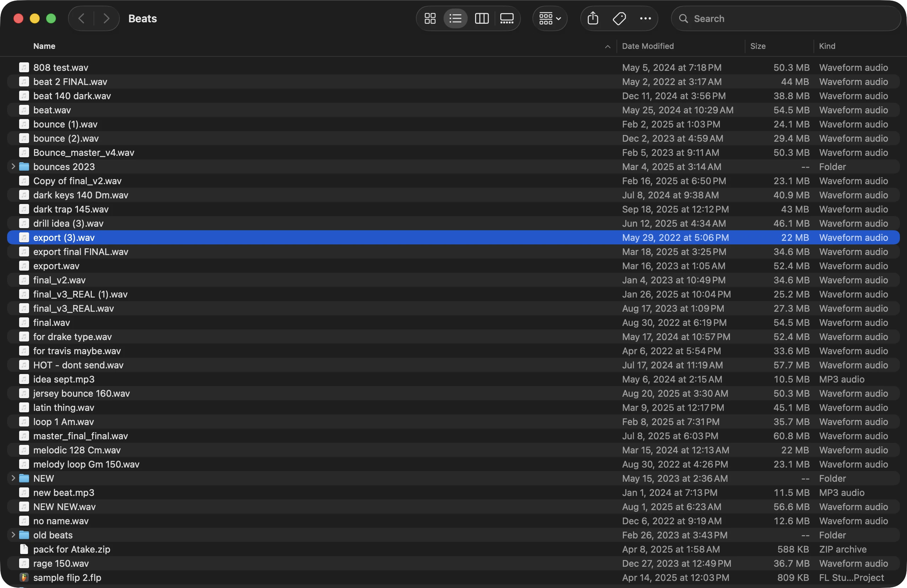Click the Tags toolbar icon
The width and height of the screenshot is (907, 588).
pos(619,18)
